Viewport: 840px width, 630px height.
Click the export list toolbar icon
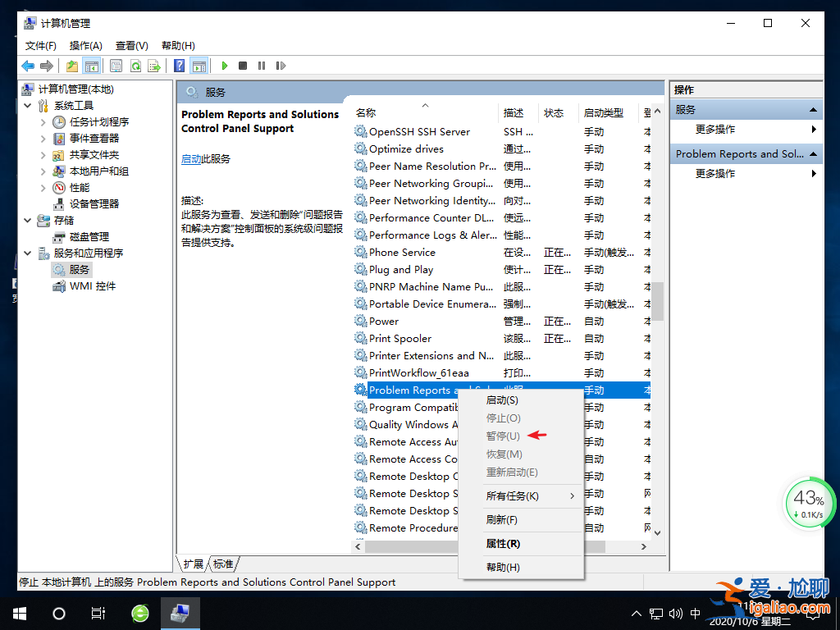[x=155, y=66]
